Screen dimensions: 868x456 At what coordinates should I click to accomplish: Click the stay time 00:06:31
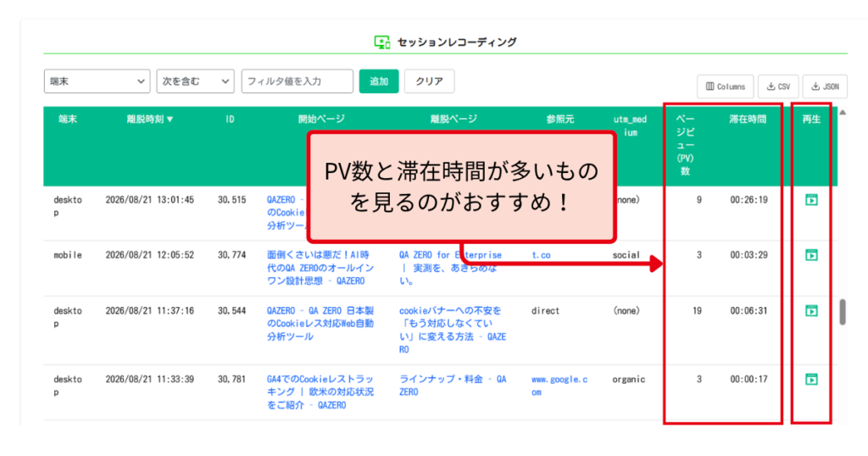coord(748,311)
